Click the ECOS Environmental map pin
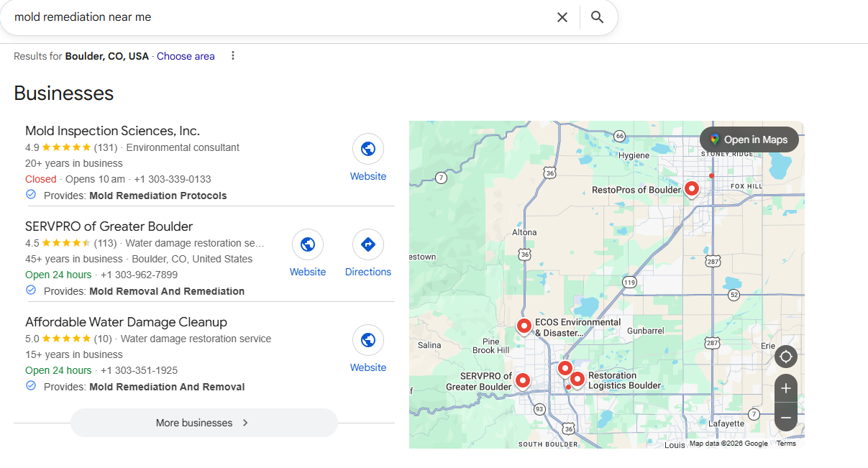The height and width of the screenshot is (468, 868). click(x=524, y=326)
